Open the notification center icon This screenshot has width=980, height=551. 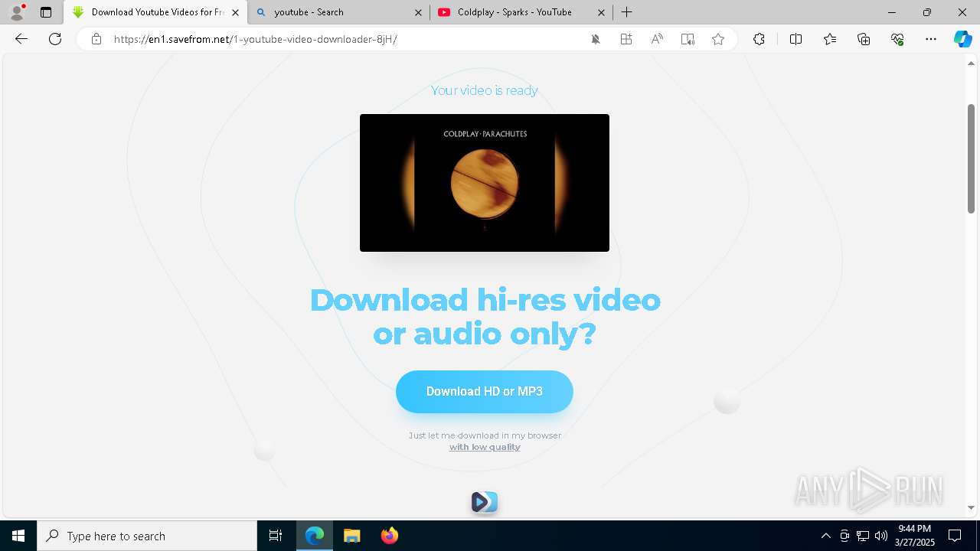click(x=955, y=536)
